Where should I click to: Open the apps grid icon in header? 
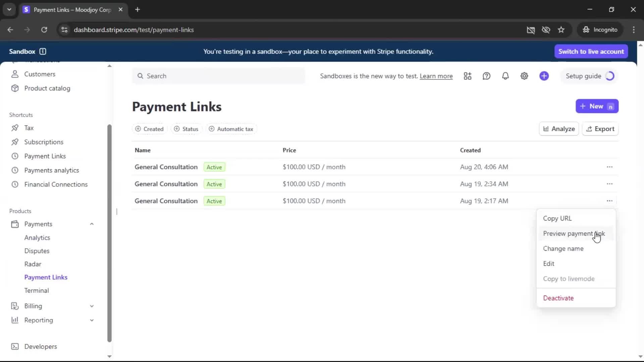pyautogui.click(x=468, y=76)
